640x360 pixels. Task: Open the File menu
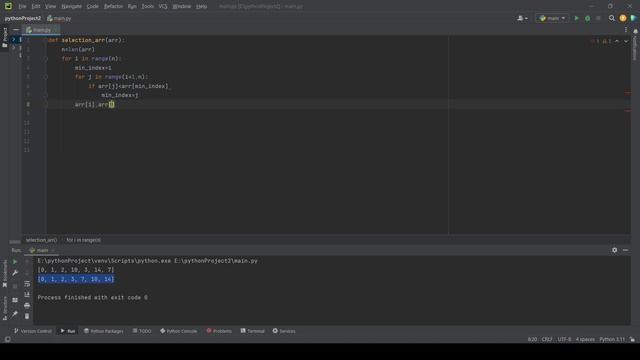tap(22, 7)
